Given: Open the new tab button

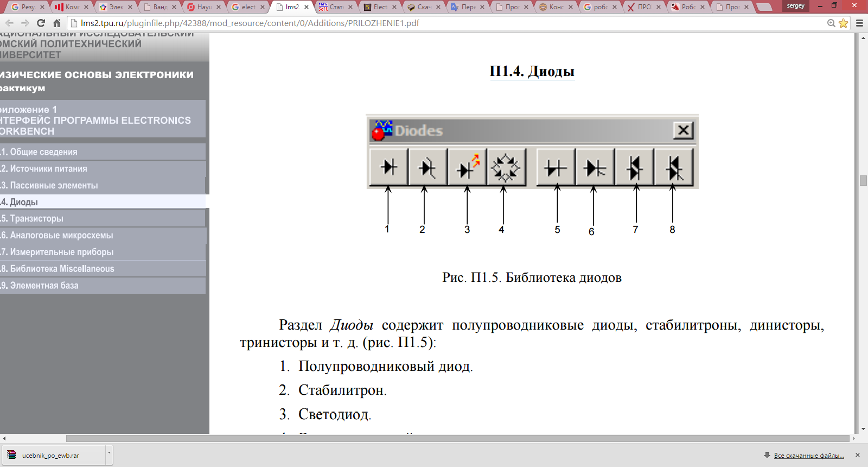Looking at the screenshot, I should tap(764, 7).
